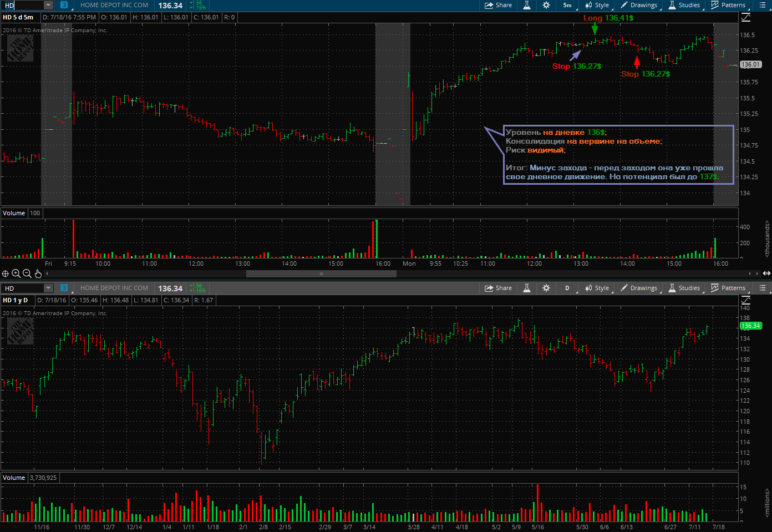Open list menu icon on bottom chart
This screenshot has height=532, width=772.
(763, 288)
